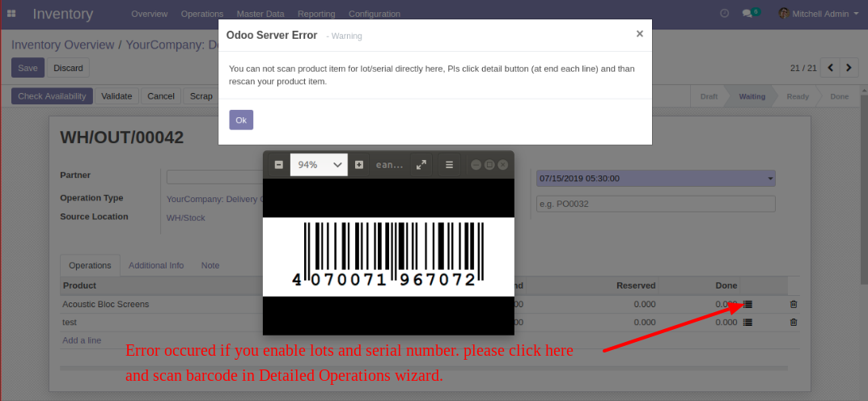Switch to the Note tab
Viewport: 868px width, 401px height.
(210, 265)
